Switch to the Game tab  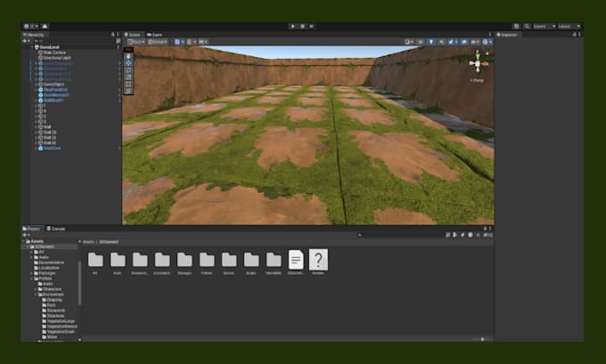click(154, 35)
